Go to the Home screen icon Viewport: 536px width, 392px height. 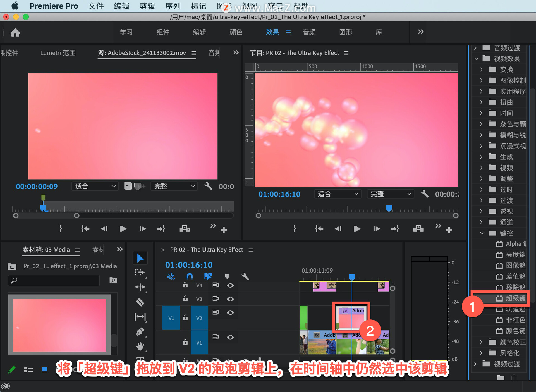click(x=15, y=32)
